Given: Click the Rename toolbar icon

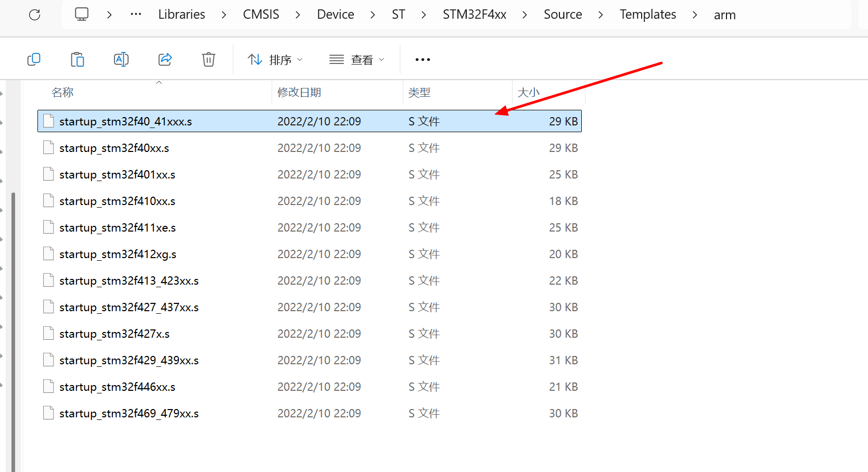Looking at the screenshot, I should (x=121, y=59).
